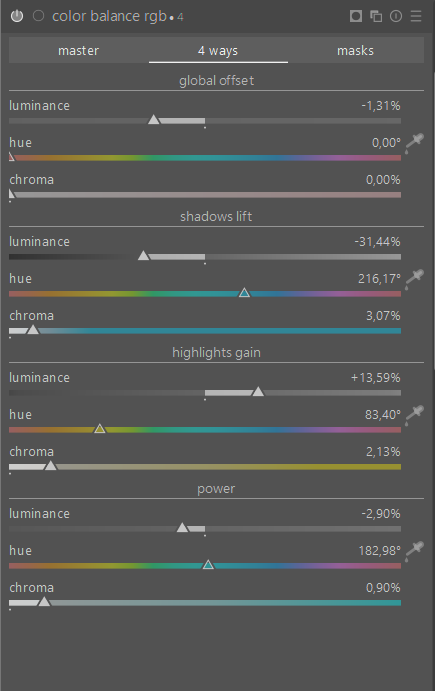This screenshot has width=435, height=691.
Task: Click the global offset luminance value -1,31%
Action: tap(381, 106)
